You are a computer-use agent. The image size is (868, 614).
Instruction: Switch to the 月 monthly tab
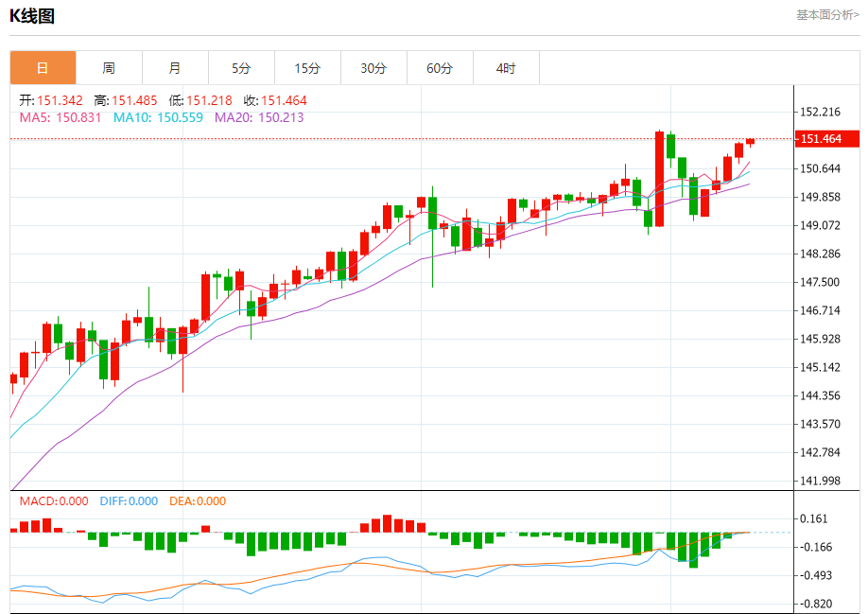pyautogui.click(x=175, y=67)
